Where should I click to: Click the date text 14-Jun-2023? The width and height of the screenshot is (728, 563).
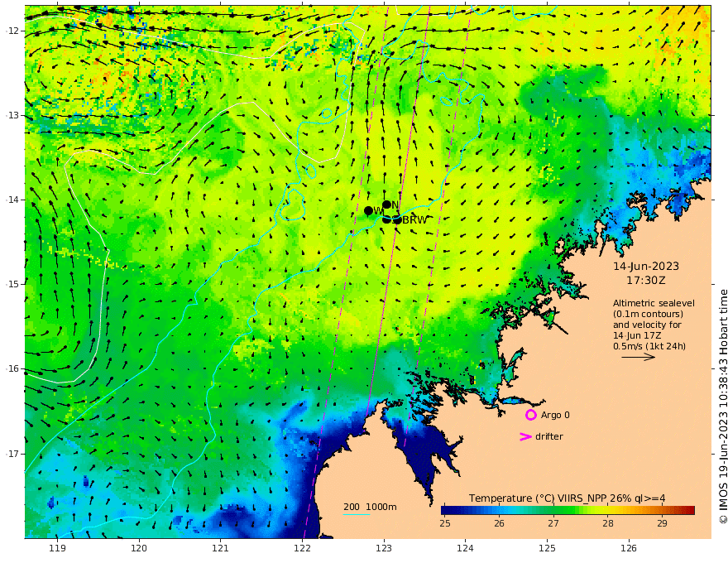646,266
